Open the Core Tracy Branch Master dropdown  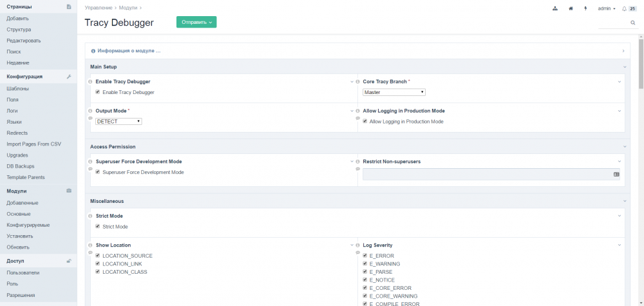[x=394, y=92]
